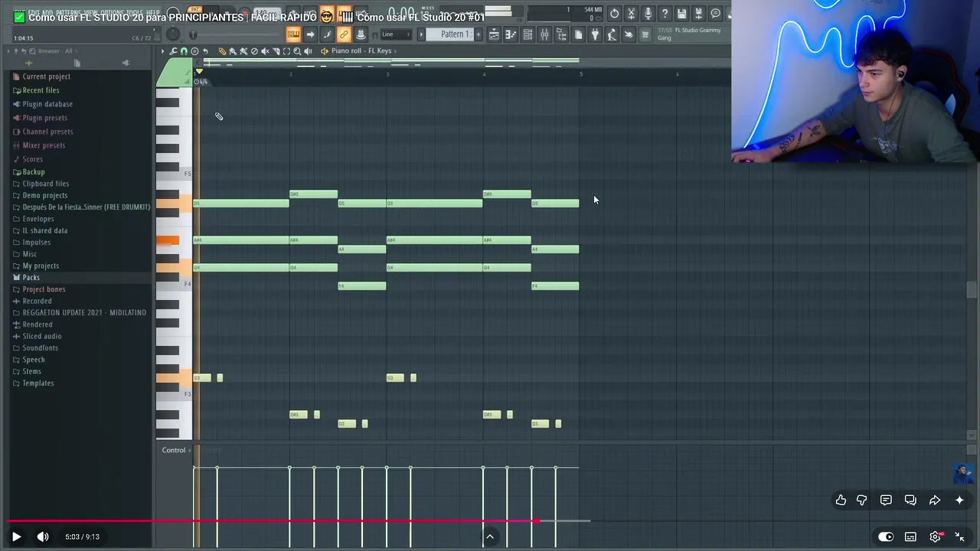Toggle YouTube autoplay switch
Viewport: 980px width, 551px height.
pyautogui.click(x=886, y=536)
